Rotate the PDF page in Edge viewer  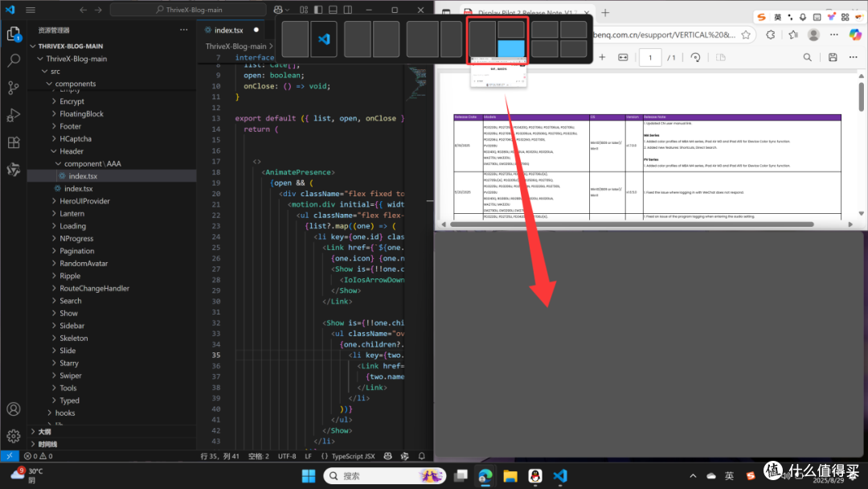point(695,57)
